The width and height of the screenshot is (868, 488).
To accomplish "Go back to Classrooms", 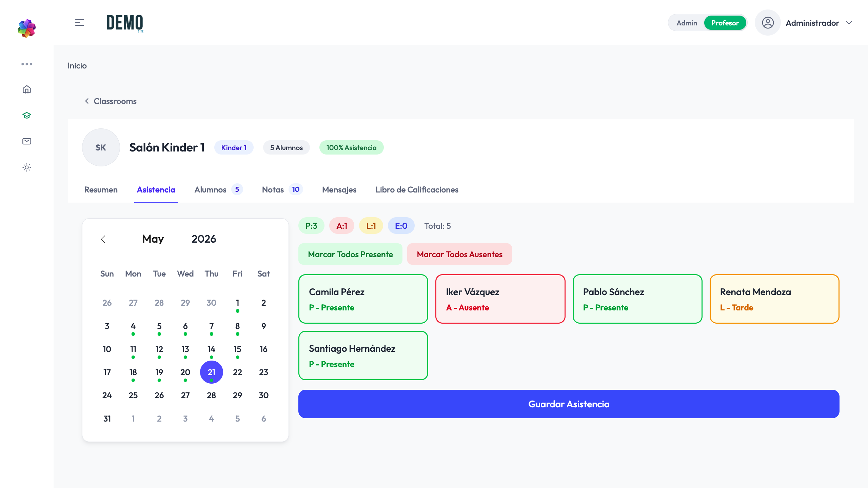I will click(111, 101).
